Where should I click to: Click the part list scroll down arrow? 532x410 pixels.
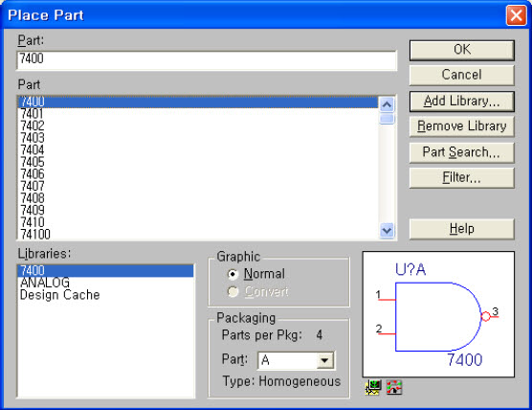[387, 230]
